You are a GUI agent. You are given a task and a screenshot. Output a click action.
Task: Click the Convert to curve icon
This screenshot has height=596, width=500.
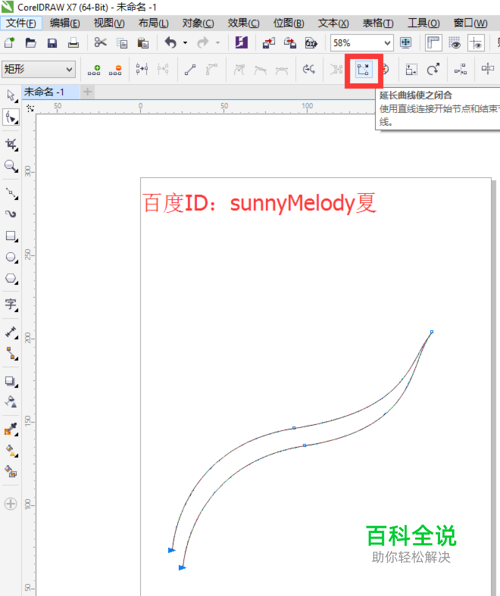[x=211, y=70]
